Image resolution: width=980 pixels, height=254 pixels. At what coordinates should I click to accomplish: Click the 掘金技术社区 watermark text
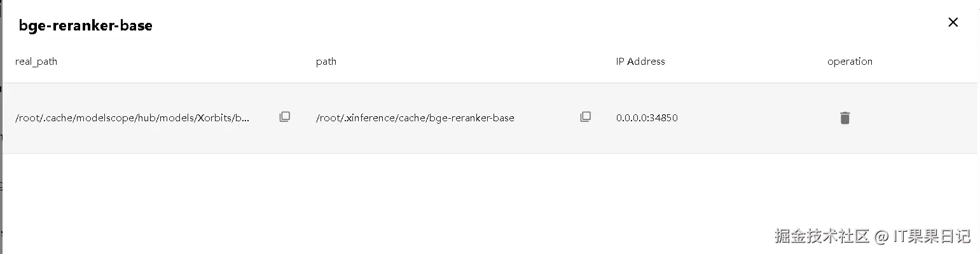[x=822, y=236]
